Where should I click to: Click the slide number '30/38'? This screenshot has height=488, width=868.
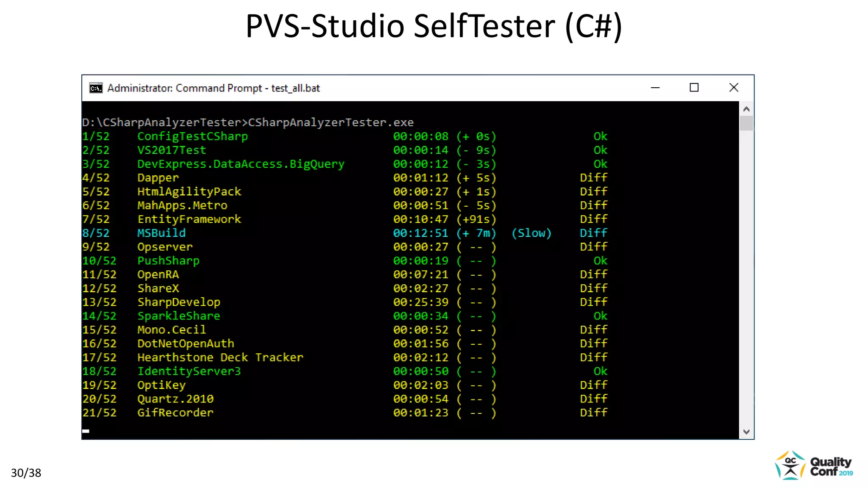26,473
